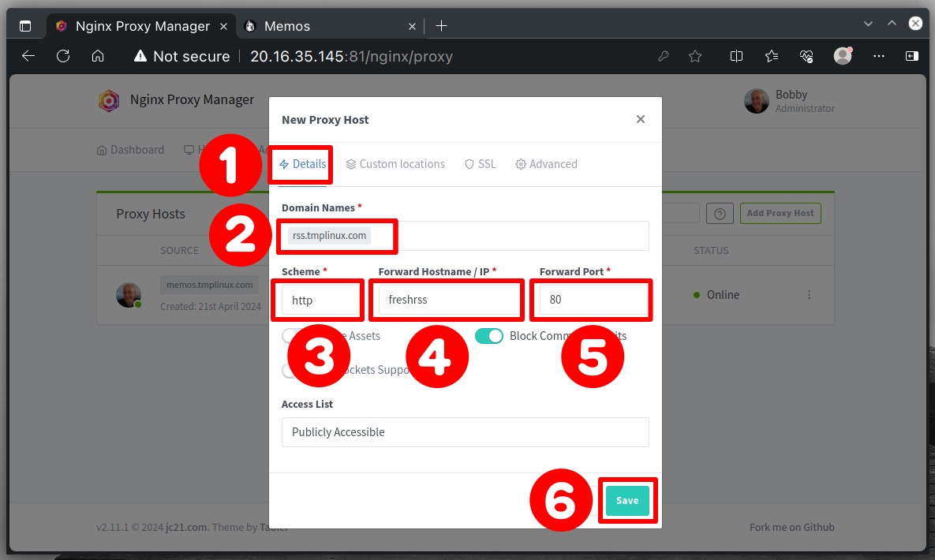Click the memos.tmplinux.com source entry

[209, 285]
